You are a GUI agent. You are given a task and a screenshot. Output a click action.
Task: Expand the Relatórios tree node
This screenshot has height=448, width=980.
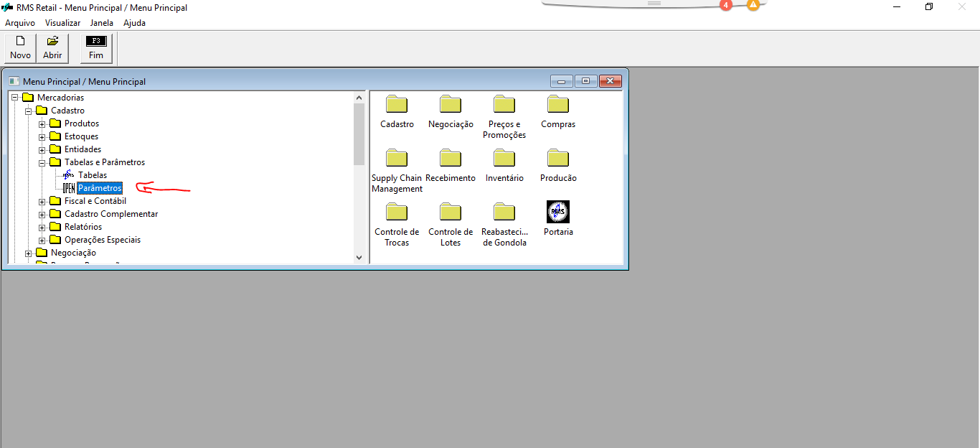pyautogui.click(x=42, y=227)
